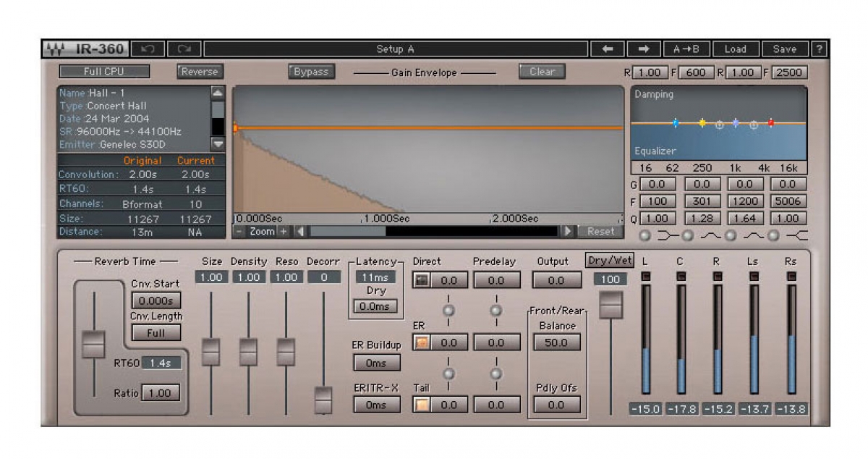Click the Clear gain envelope button
The image size is (868, 459).
[542, 72]
